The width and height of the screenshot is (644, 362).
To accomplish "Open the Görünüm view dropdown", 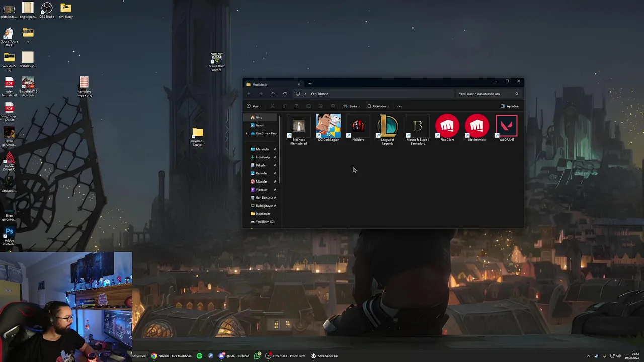I will coord(378,106).
